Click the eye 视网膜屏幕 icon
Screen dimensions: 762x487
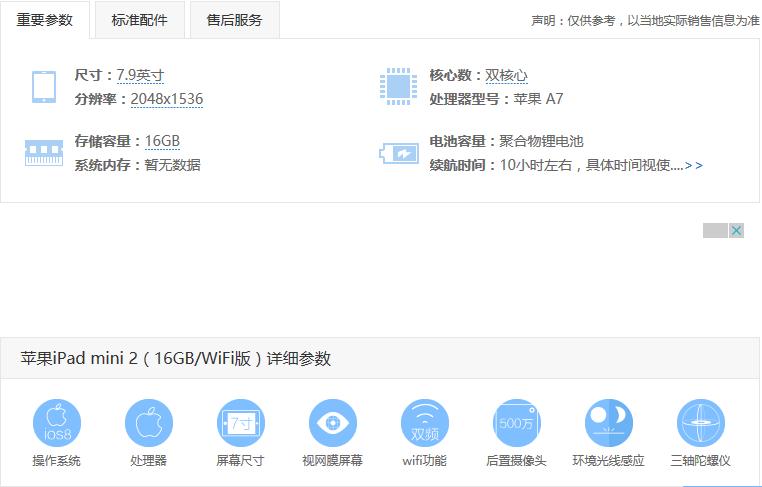(332, 423)
